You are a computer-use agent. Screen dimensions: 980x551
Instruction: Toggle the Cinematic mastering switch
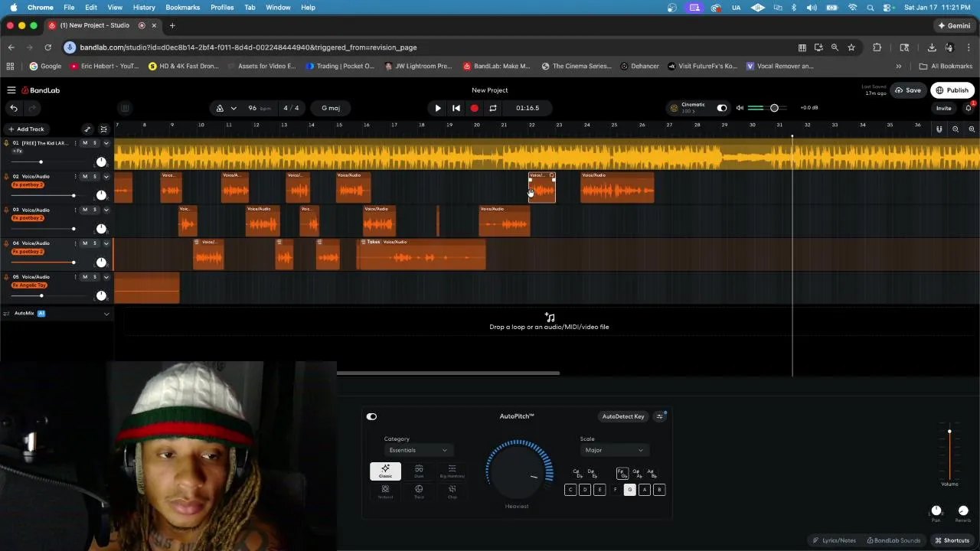[x=721, y=108]
